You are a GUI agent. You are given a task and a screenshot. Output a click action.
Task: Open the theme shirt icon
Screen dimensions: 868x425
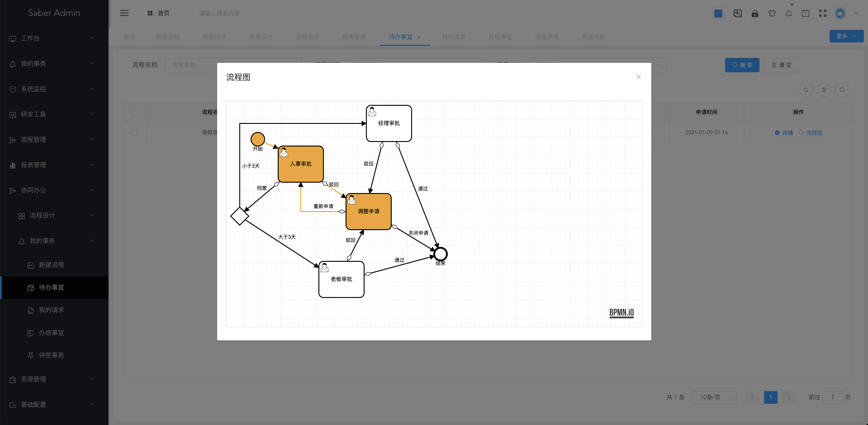[x=772, y=14]
